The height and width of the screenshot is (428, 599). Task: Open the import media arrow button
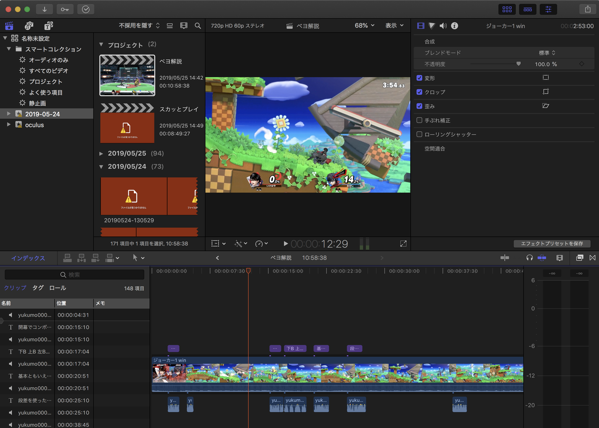[44, 9]
